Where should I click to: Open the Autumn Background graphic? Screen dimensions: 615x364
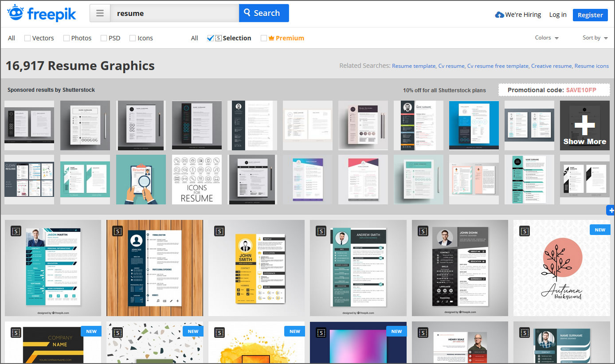(562, 268)
